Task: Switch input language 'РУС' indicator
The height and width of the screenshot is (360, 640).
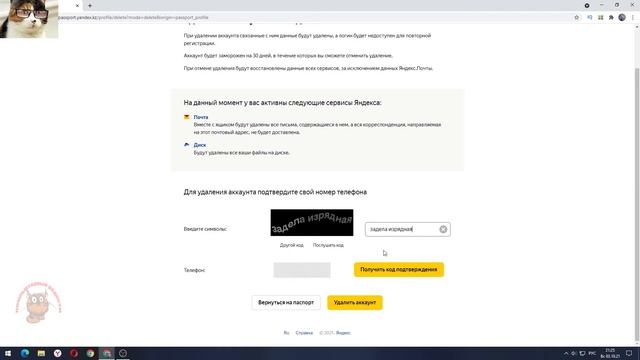Action: 592,353
